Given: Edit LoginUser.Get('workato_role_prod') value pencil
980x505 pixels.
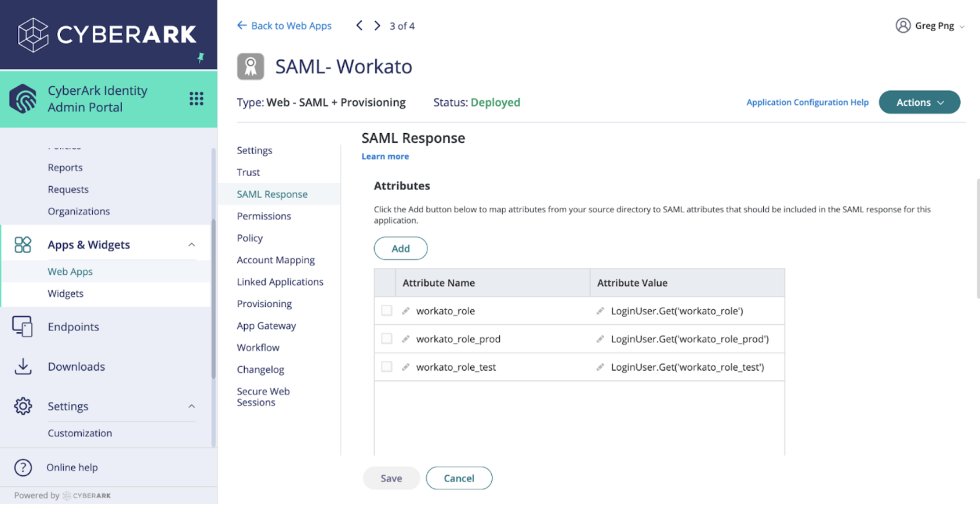Looking at the screenshot, I should (600, 339).
